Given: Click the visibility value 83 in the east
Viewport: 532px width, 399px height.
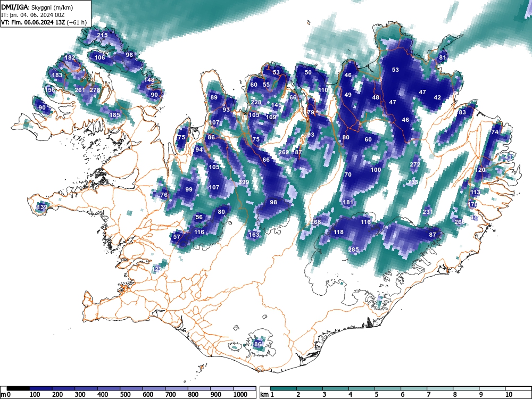Looking at the screenshot, I should (462, 112).
